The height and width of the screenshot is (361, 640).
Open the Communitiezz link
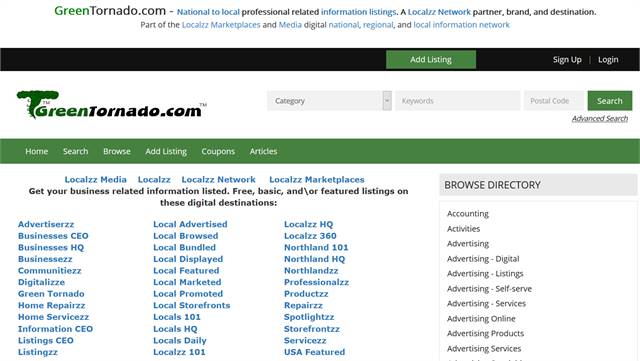[x=50, y=271]
